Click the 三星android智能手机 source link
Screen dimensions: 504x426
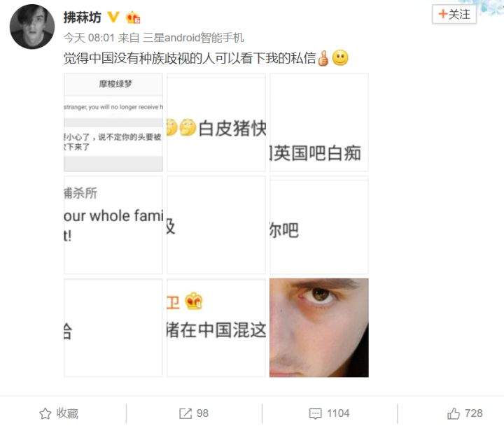[x=193, y=38]
